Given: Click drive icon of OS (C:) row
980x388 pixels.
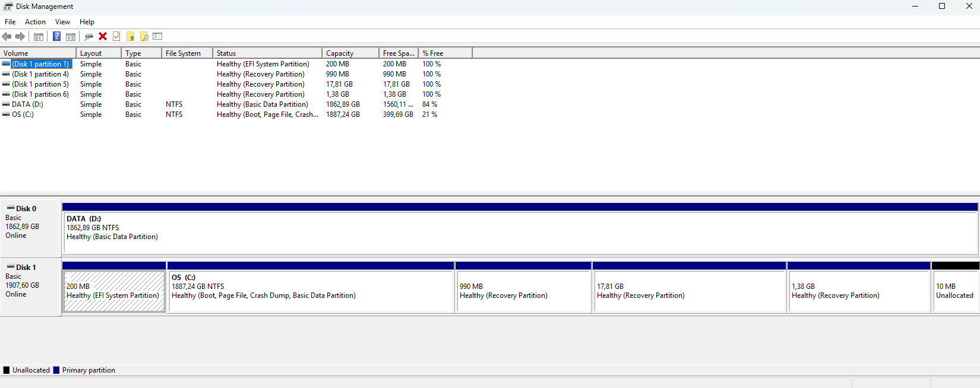Looking at the screenshot, I should click(6, 115).
